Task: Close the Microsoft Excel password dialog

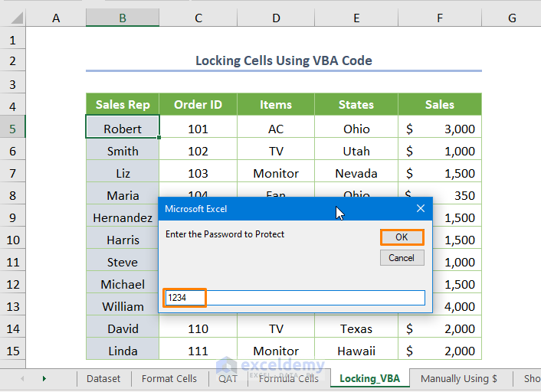Action: (x=420, y=208)
